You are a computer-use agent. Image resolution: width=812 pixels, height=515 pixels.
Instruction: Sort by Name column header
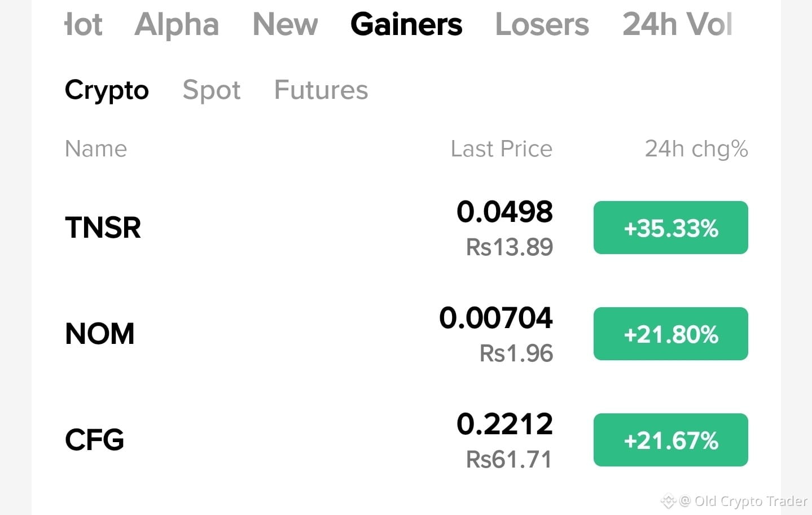pyautogui.click(x=96, y=149)
